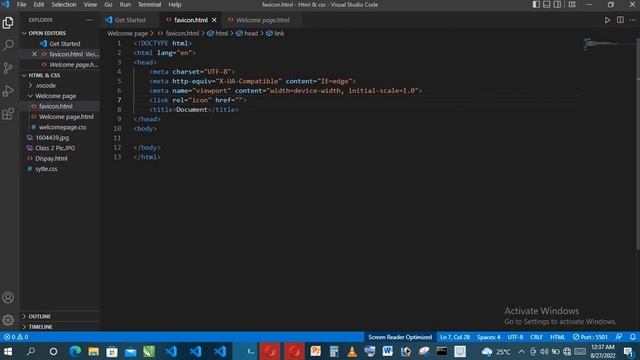Click the Explorer more actions ellipsis
This screenshot has width=640, height=360.
tap(89, 20)
